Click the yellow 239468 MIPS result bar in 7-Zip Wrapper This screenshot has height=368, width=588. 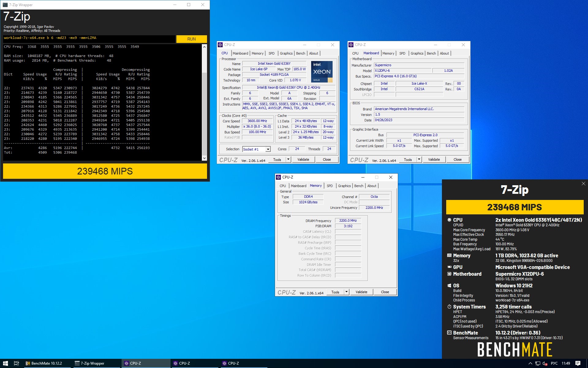point(105,171)
